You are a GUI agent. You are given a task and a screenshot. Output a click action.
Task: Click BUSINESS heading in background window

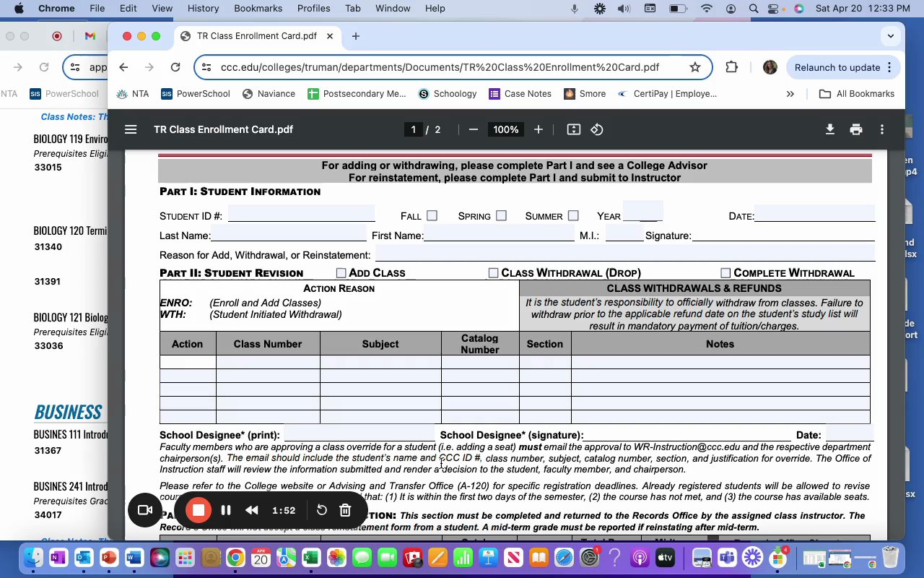pos(68,412)
